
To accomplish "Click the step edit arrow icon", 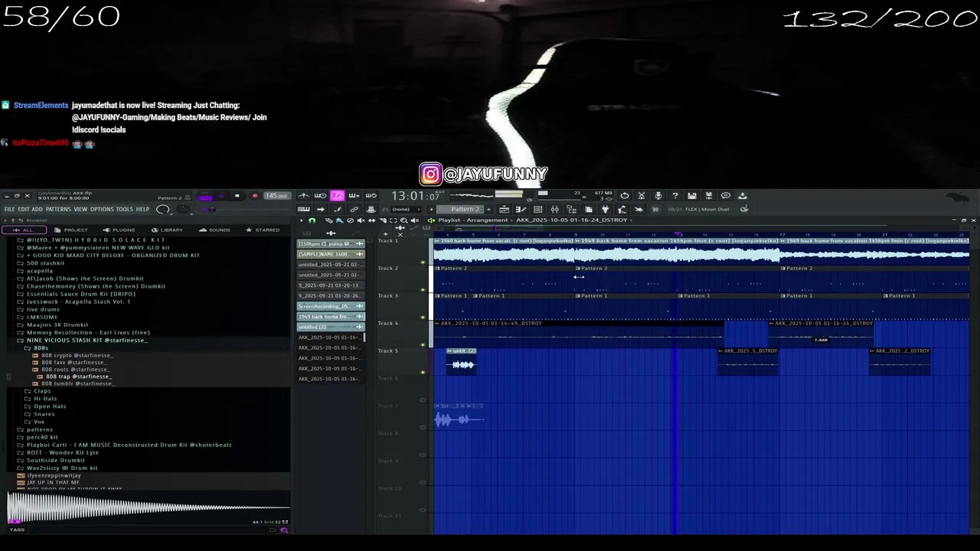I will coord(321,209).
